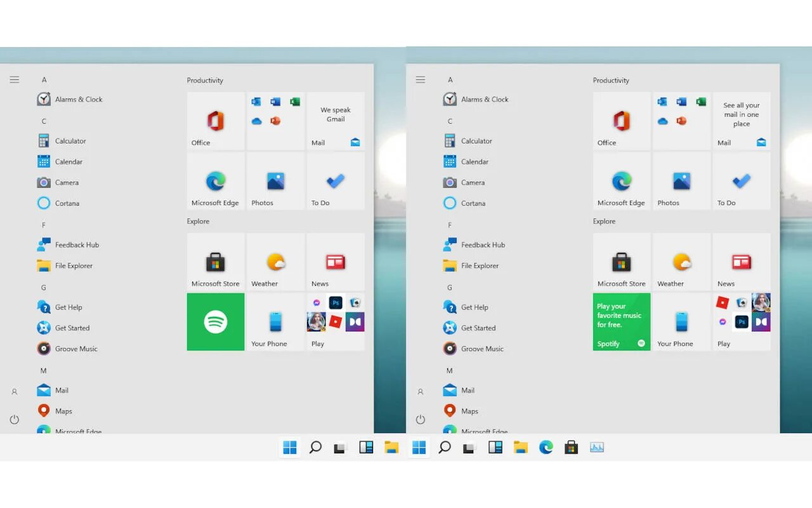Click letter M header in left app list

coord(44,370)
